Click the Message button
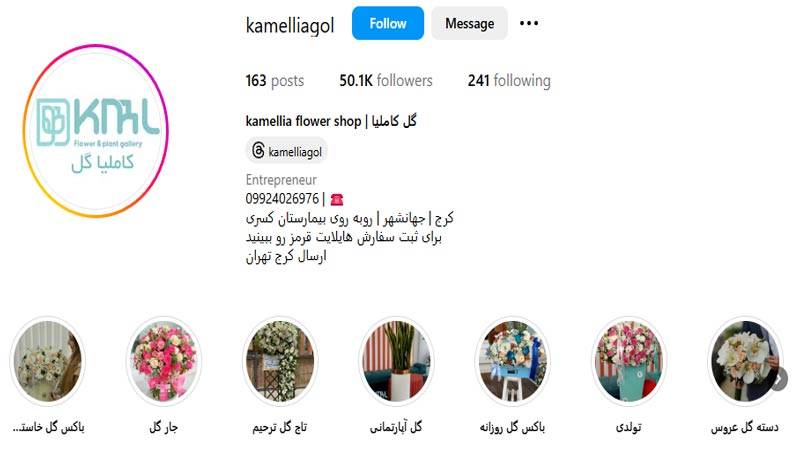800x450 pixels. 469,23
